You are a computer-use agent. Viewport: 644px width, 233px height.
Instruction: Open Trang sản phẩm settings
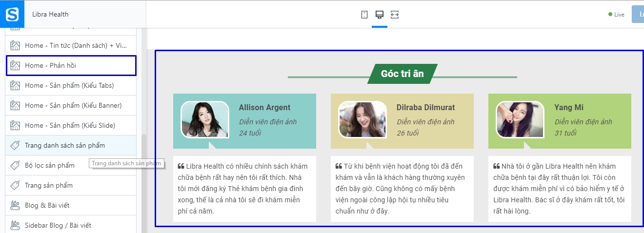pyautogui.click(x=71, y=185)
